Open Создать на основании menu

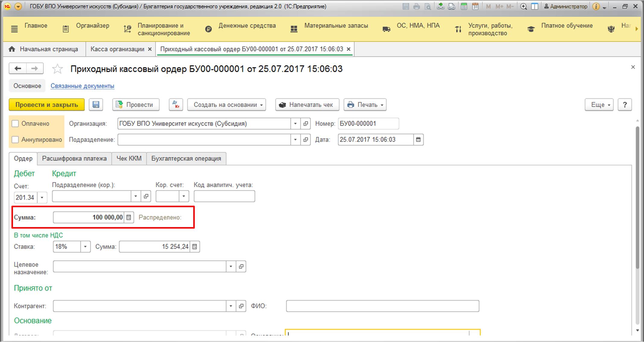click(226, 105)
